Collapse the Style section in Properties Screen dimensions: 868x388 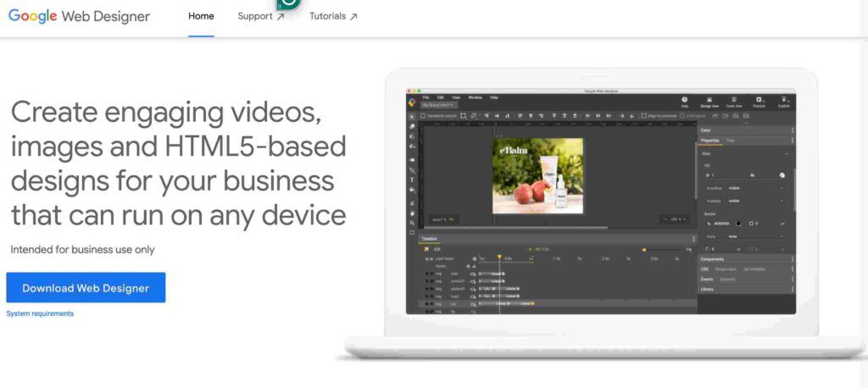point(786,154)
